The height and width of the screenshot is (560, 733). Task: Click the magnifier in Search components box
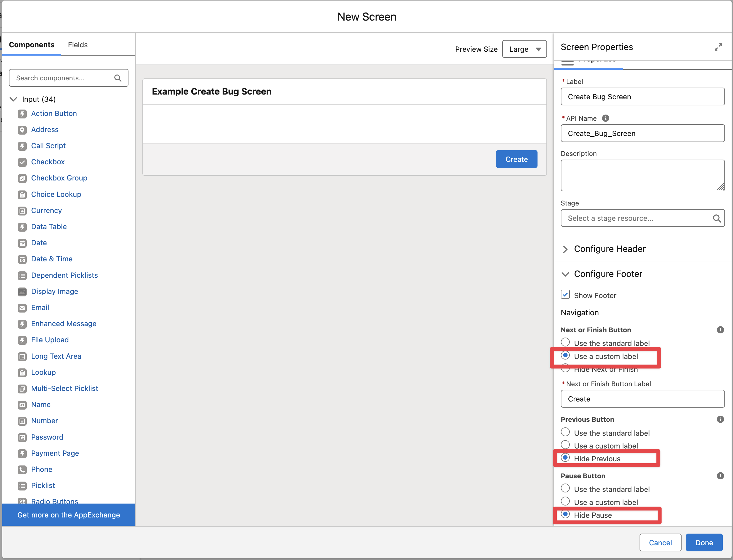click(118, 78)
